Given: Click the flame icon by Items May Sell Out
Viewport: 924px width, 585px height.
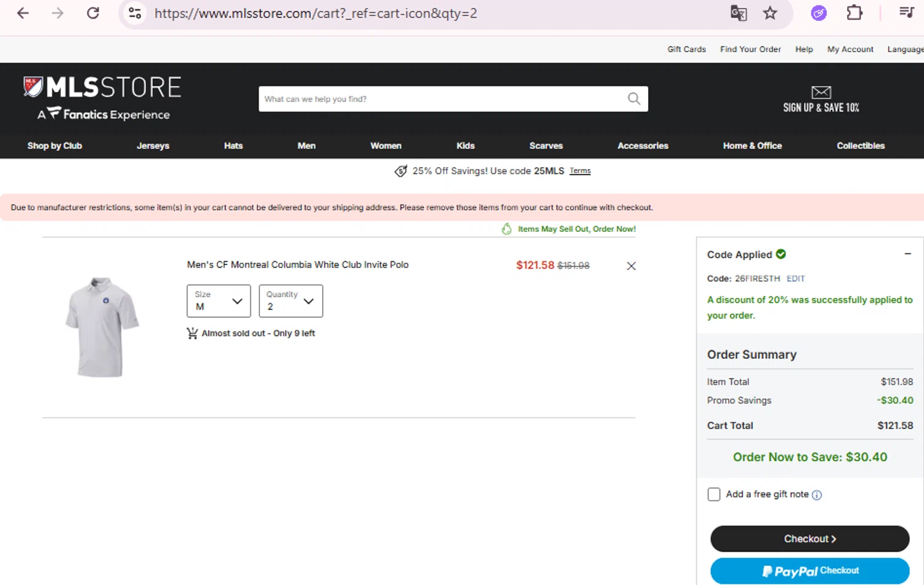Looking at the screenshot, I should click(506, 229).
